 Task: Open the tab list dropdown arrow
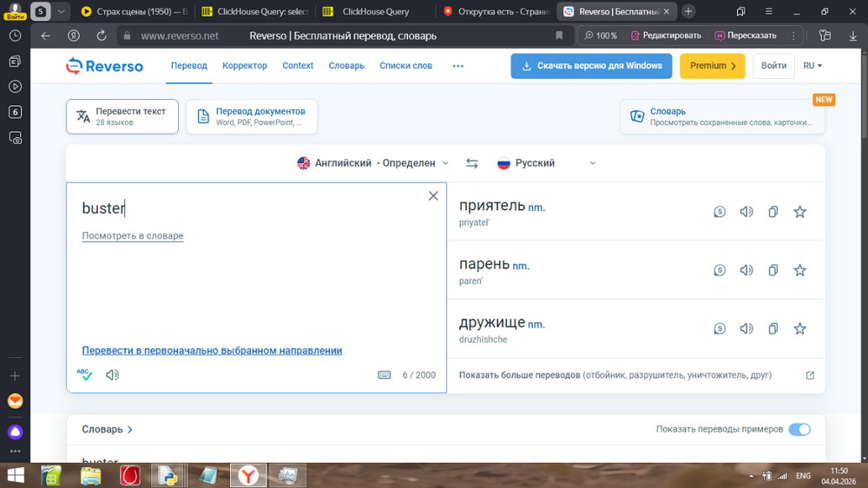62,11
